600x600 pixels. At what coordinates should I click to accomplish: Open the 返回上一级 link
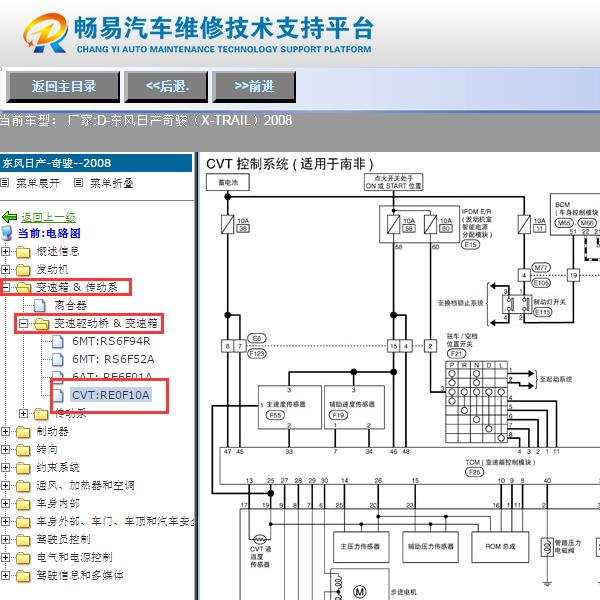(48, 217)
